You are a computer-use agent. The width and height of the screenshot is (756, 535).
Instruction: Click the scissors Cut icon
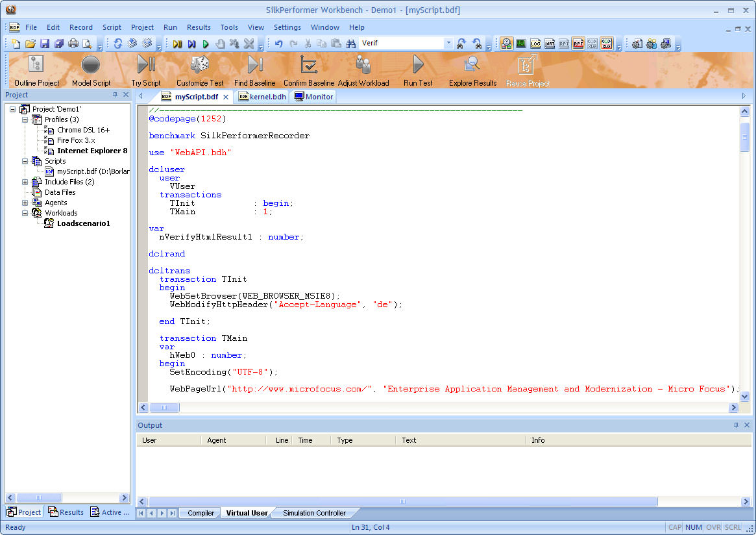tap(308, 44)
